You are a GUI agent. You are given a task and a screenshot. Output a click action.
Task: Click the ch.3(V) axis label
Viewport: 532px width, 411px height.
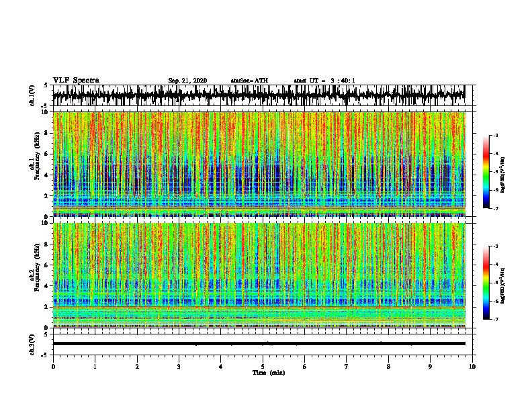click(x=32, y=345)
